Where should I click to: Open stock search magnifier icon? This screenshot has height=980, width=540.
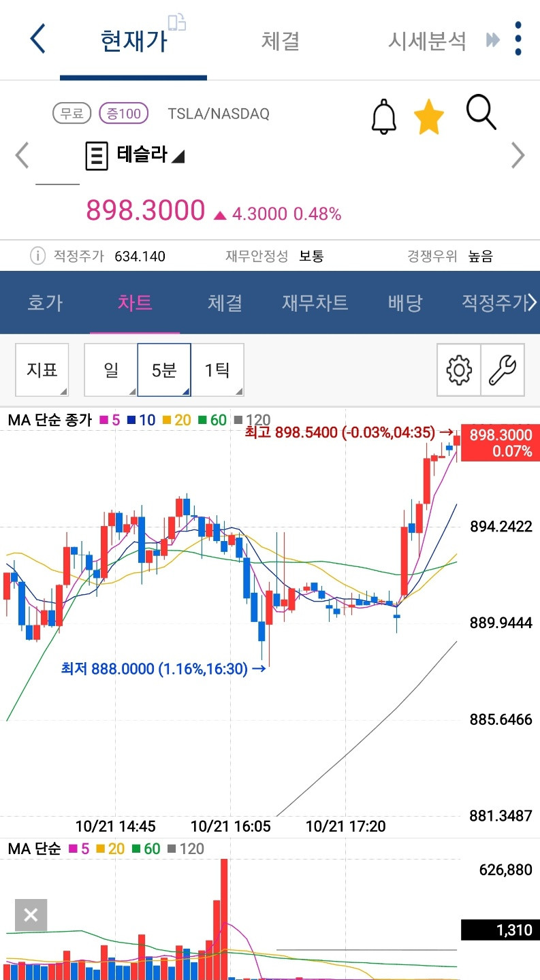[x=481, y=112]
